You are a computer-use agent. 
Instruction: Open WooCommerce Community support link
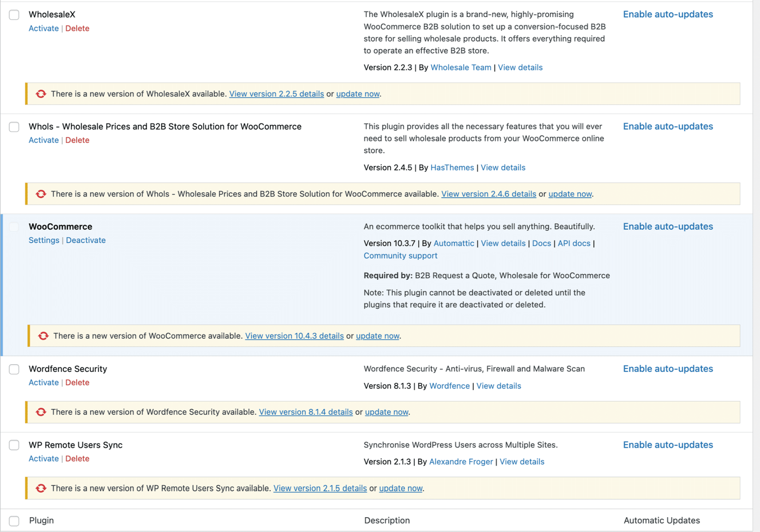pyautogui.click(x=400, y=256)
